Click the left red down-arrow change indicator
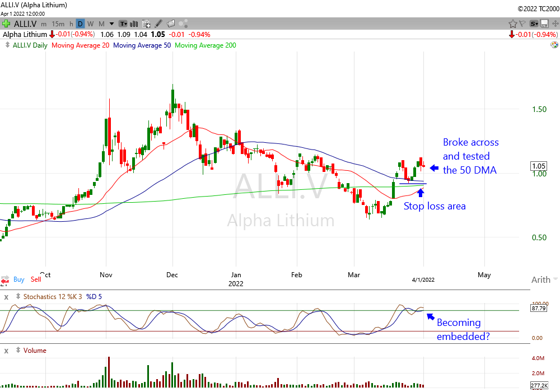560x392 pixels. tap(52, 35)
